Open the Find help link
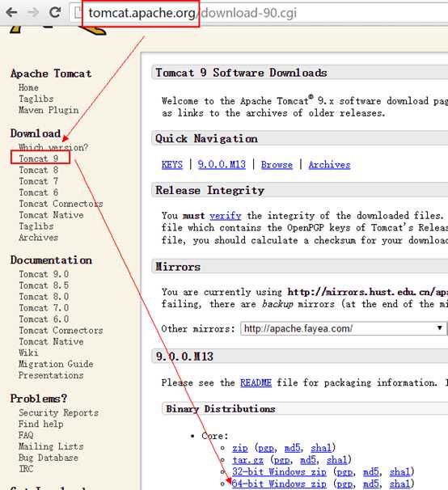448x490 pixels. click(41, 424)
